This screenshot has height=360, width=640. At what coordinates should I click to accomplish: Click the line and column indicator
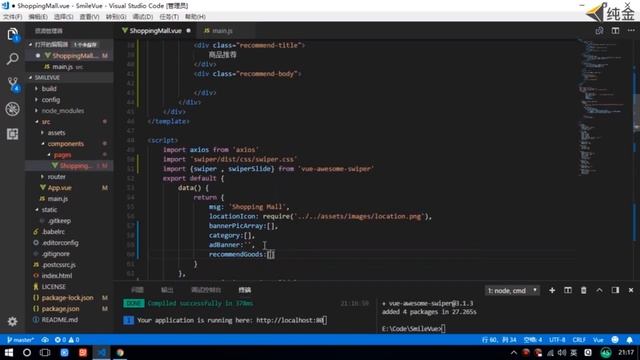(499, 340)
